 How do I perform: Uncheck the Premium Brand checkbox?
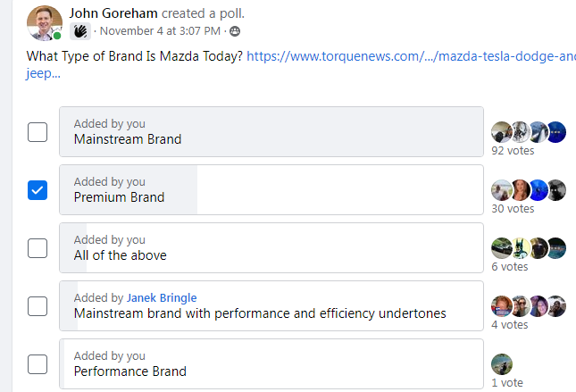(x=38, y=190)
